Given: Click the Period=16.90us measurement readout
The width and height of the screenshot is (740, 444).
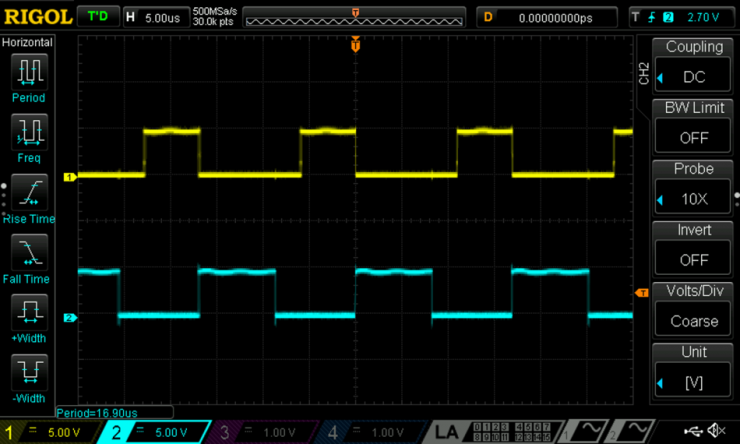Looking at the screenshot, I should [x=96, y=411].
